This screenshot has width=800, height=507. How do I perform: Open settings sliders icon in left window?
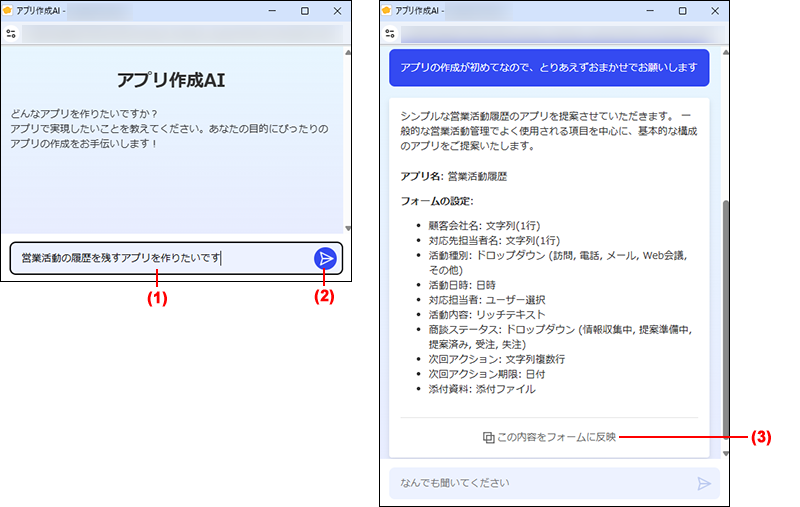click(x=11, y=34)
